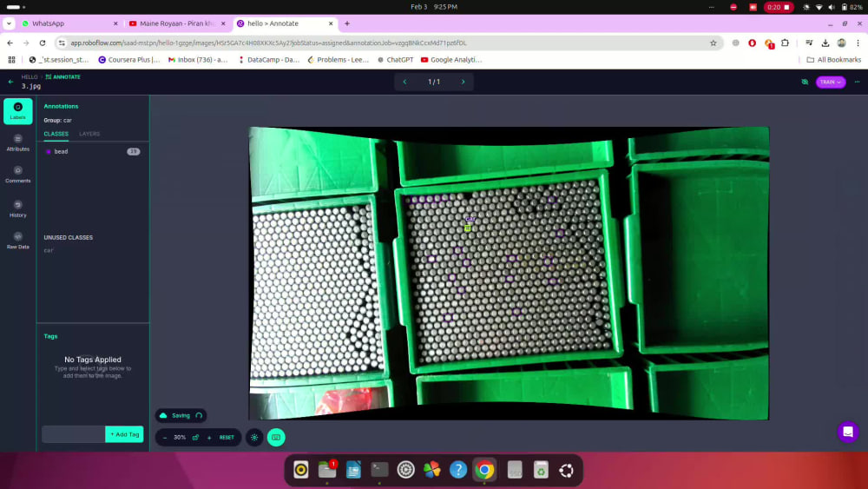Viewport: 868px width, 489px height.
Task: Go back with the green arrow beside 3.jpg
Action: 10,82
